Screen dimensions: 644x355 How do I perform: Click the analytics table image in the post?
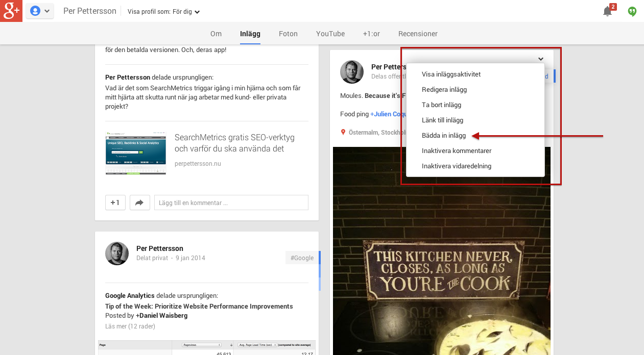pos(207,348)
